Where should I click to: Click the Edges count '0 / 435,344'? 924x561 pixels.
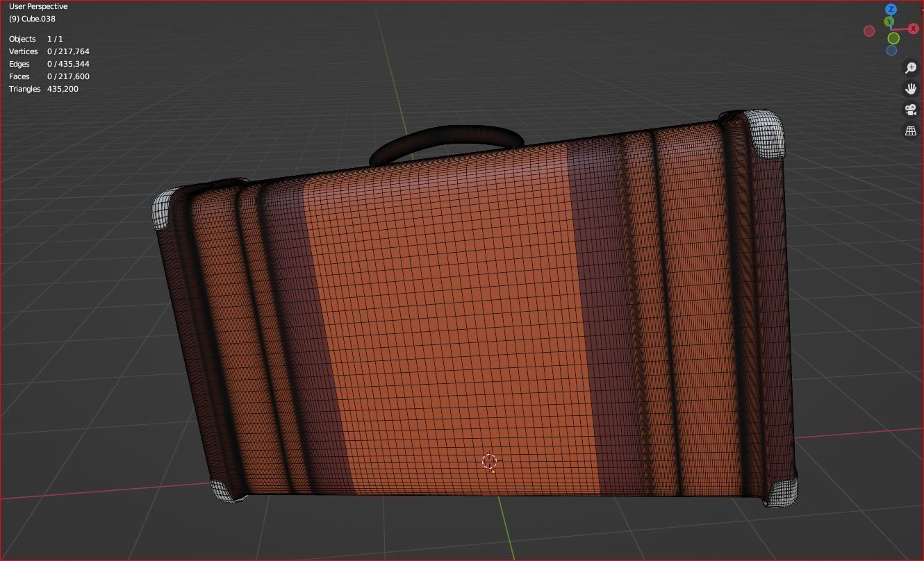[x=68, y=64]
